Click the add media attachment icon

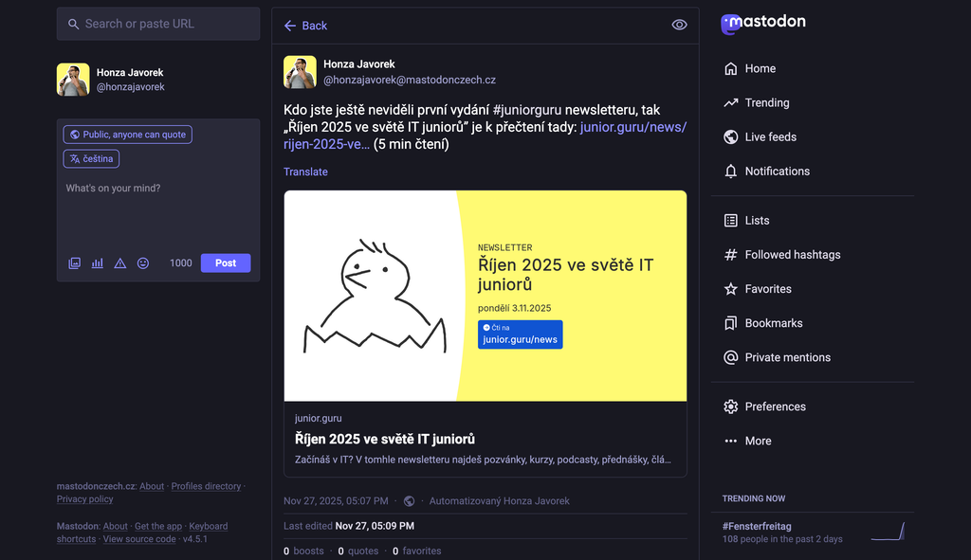click(75, 263)
